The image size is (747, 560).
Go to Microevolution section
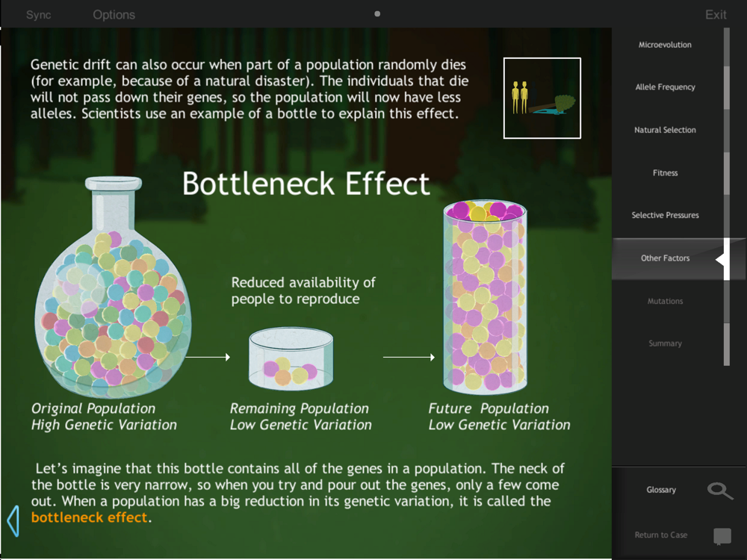[665, 45]
